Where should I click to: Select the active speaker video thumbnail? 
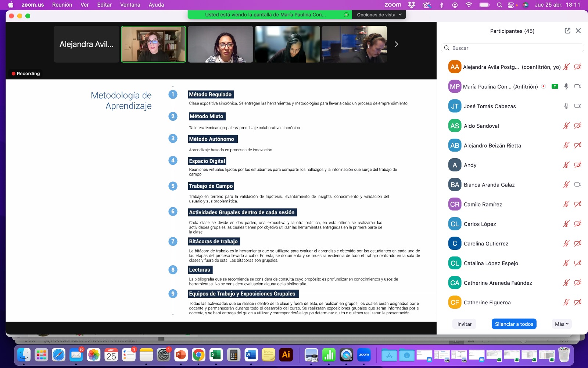tap(154, 44)
